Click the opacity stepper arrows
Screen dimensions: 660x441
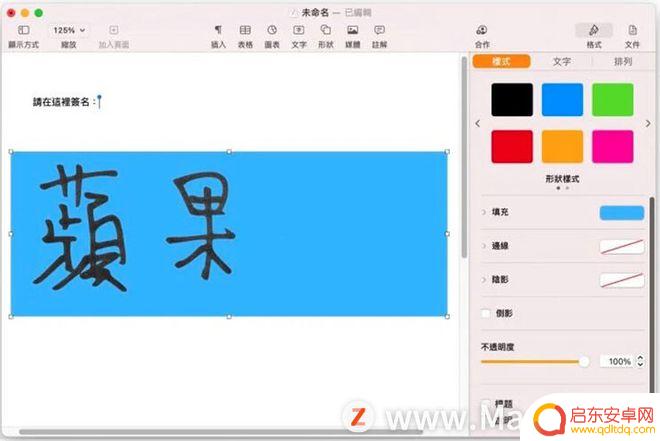(x=640, y=361)
